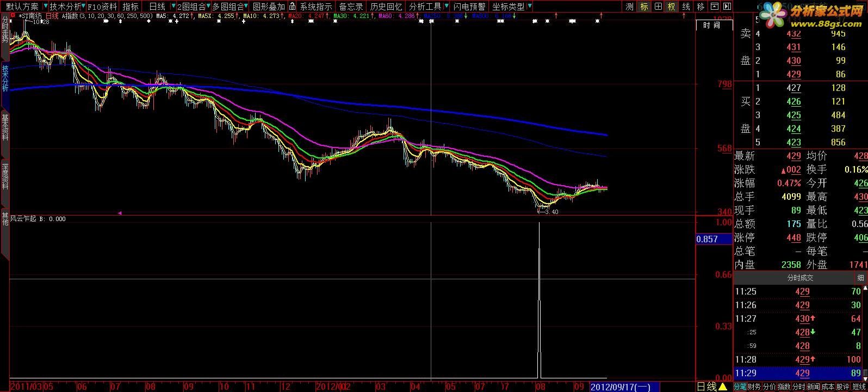
Task: Select the 线 line drawing tool
Action: (686, 7)
